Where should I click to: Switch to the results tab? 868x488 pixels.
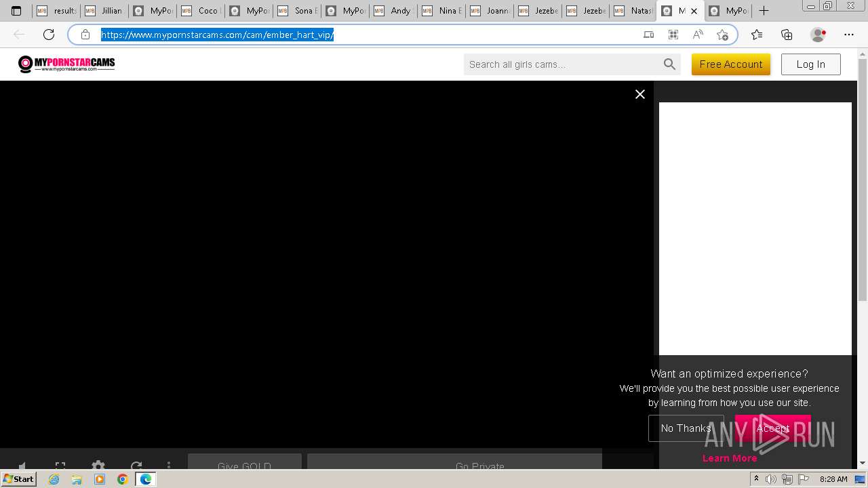[x=56, y=11]
